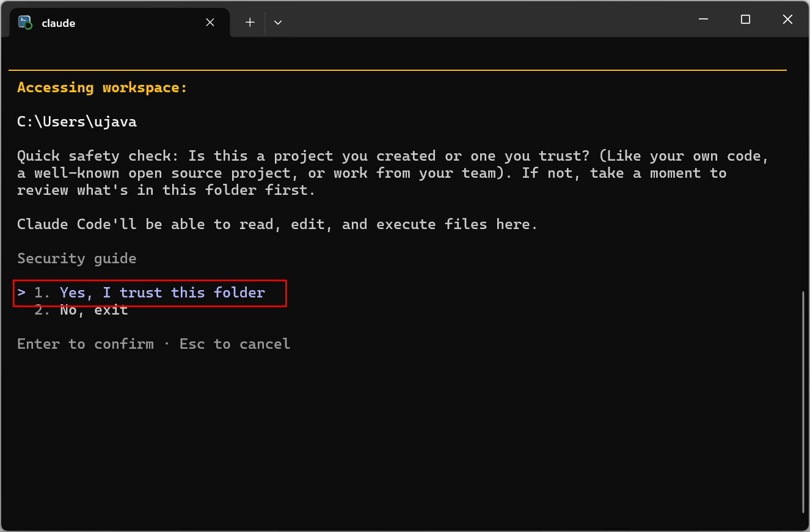The height and width of the screenshot is (532, 810).
Task: Expand the new tab profiles dropdown chevron
Action: pyautogui.click(x=278, y=23)
